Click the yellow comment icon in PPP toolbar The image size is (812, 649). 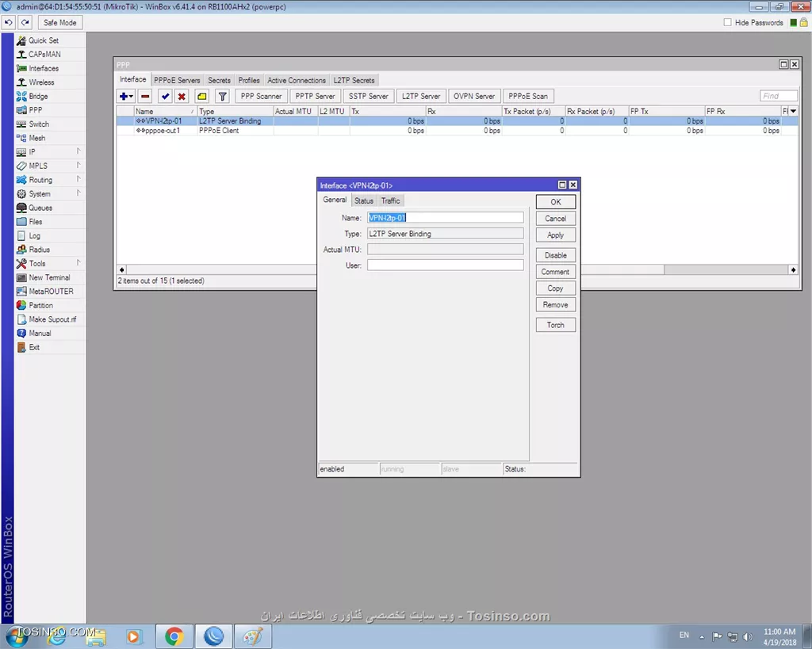202,96
